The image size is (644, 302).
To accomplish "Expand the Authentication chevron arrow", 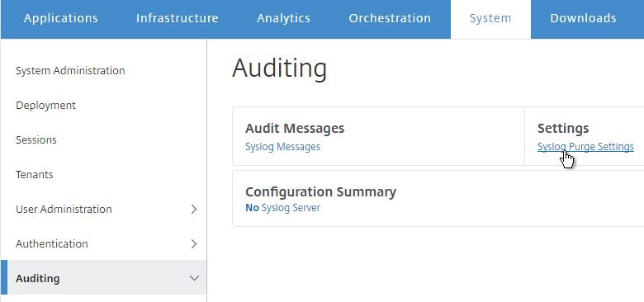I will 194,243.
